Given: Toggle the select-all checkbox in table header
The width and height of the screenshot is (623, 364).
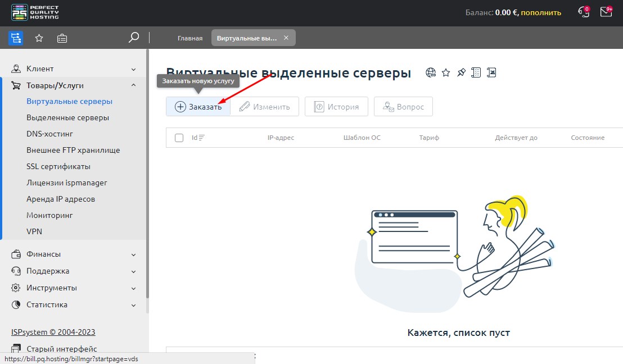Looking at the screenshot, I should 179,138.
